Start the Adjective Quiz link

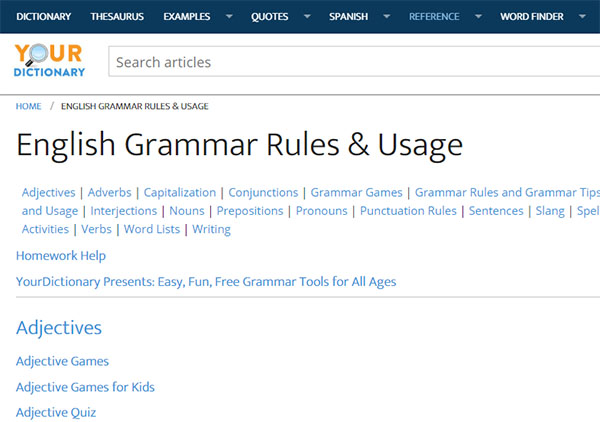[56, 412]
